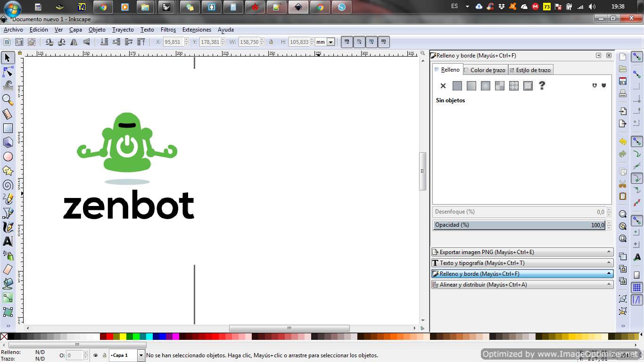Select the Pencil freehand tool

[x=8, y=199]
